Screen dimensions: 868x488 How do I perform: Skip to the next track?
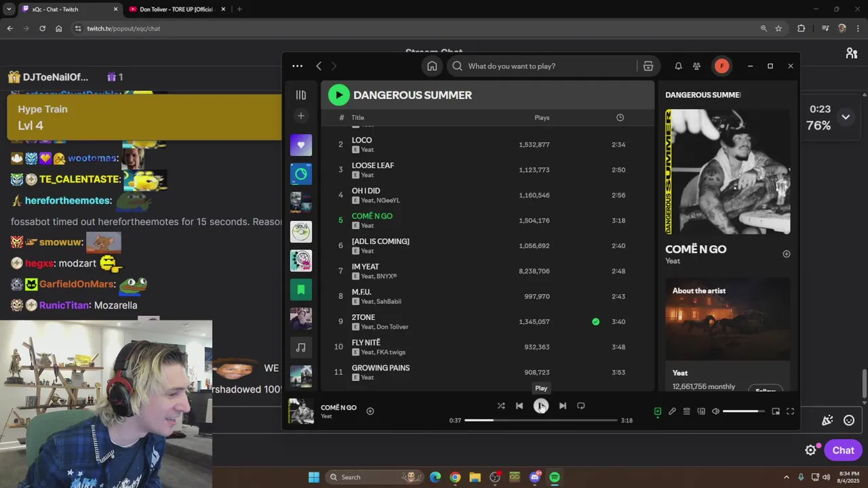click(562, 406)
